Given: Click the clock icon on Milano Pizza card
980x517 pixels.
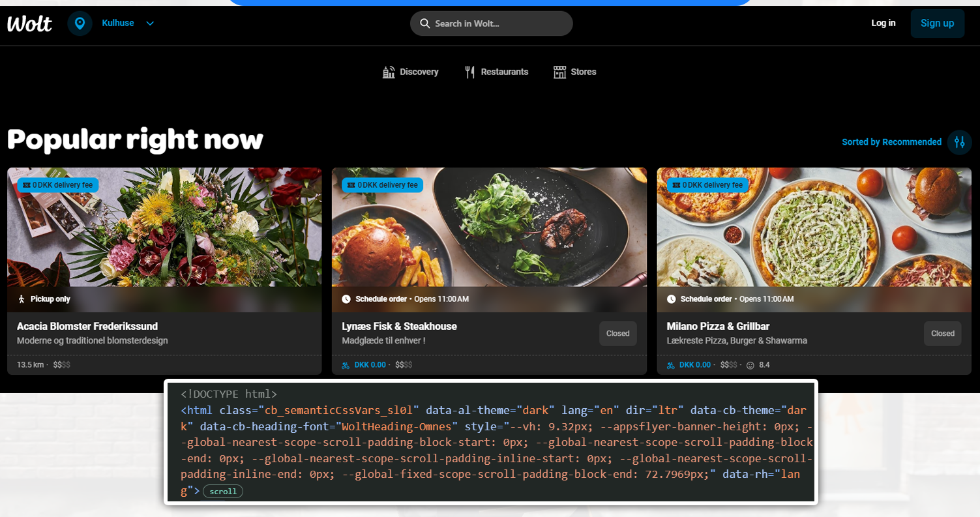Looking at the screenshot, I should (671, 299).
